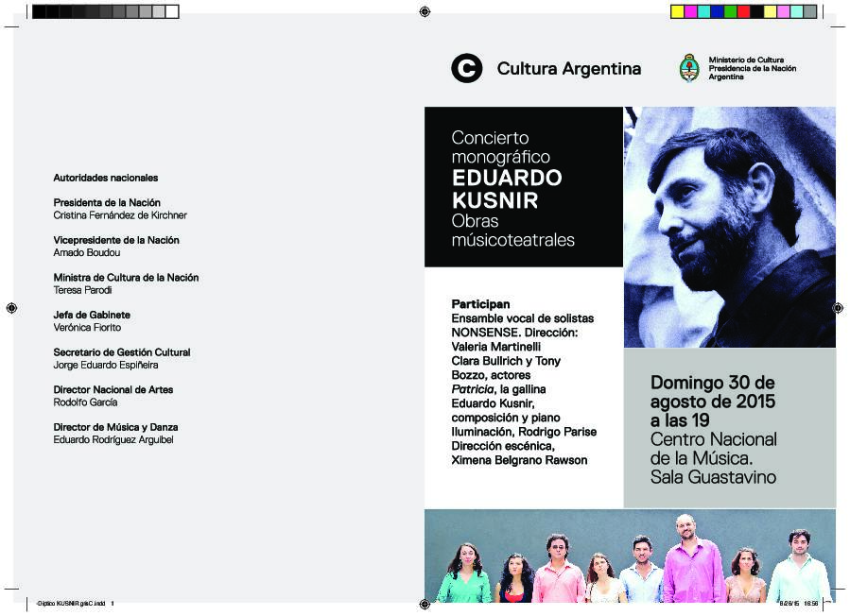Image resolution: width=850 pixels, height=616 pixels.
Task: Click the registration mark at top center
Action: coord(425,11)
